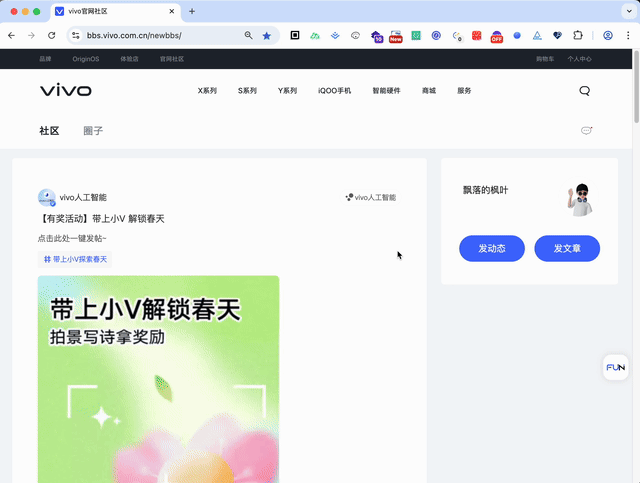The height and width of the screenshot is (483, 640).
Task: Click the 发文章 button
Action: pyautogui.click(x=567, y=248)
